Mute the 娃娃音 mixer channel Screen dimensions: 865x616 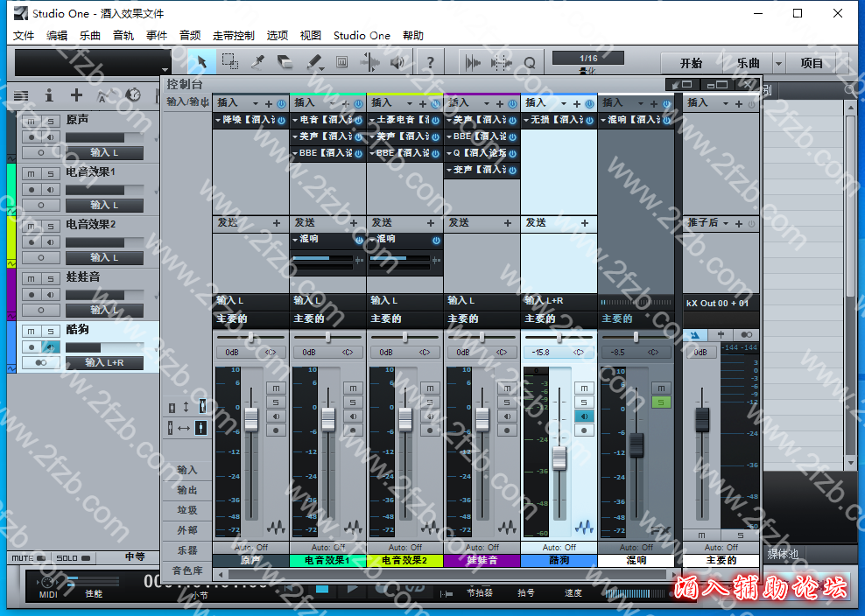(506, 388)
